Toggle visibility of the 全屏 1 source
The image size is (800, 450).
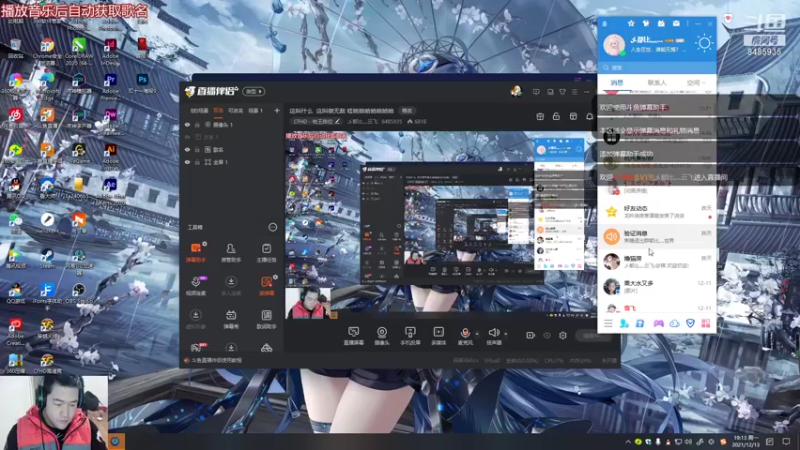(x=187, y=162)
